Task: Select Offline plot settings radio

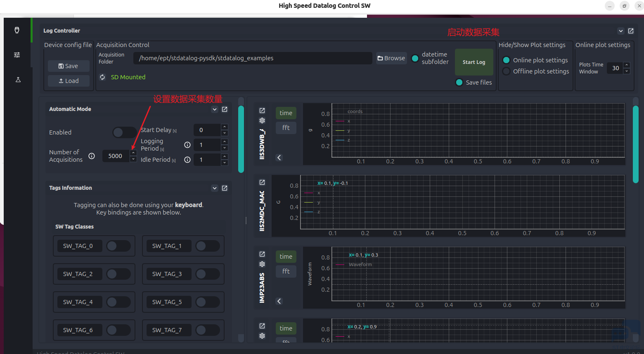Action: [506, 71]
